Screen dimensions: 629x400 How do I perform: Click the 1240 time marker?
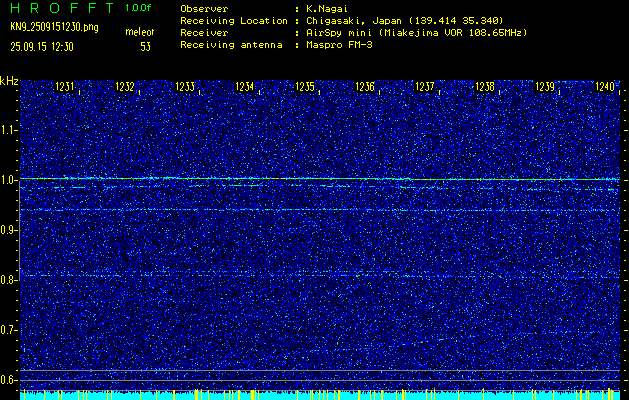coord(605,87)
